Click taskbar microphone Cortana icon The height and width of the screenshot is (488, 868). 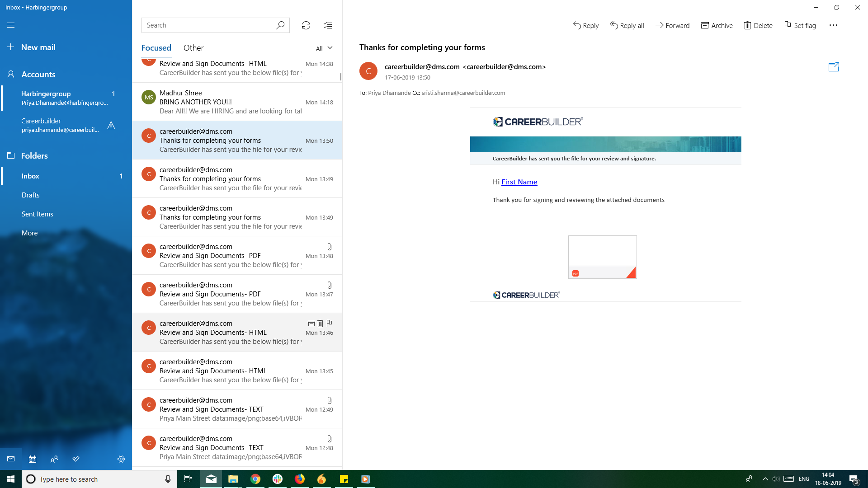(168, 479)
